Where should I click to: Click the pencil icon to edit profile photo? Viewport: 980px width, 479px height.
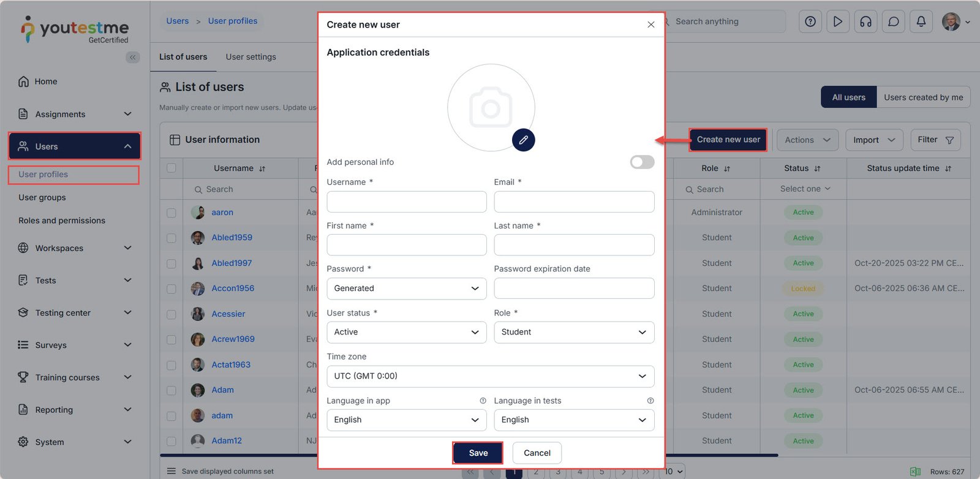click(523, 140)
